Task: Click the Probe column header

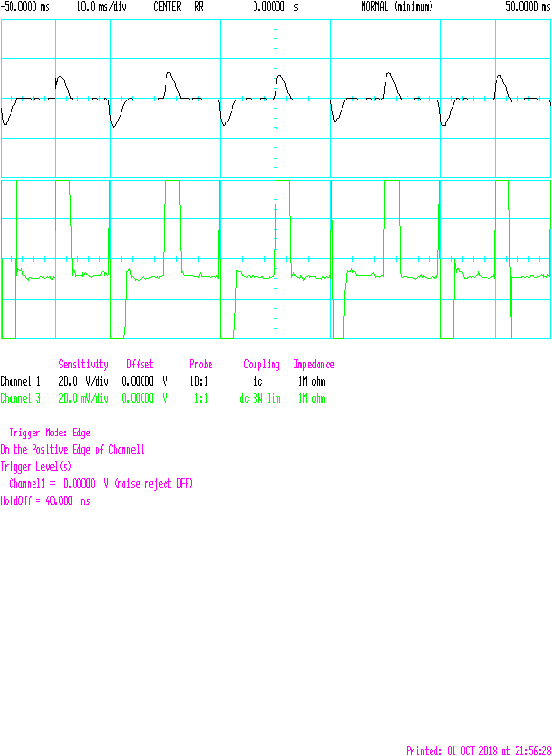Action: click(x=201, y=364)
